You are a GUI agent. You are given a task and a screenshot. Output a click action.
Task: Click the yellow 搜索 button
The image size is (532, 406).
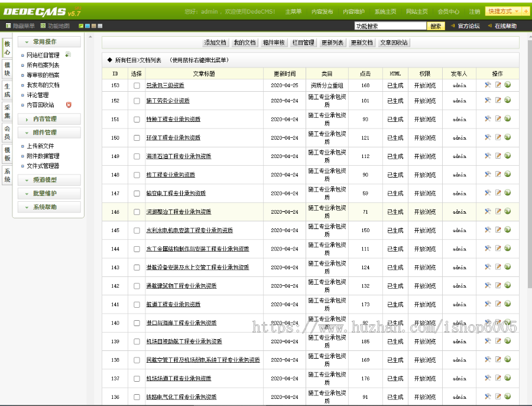pos(436,26)
